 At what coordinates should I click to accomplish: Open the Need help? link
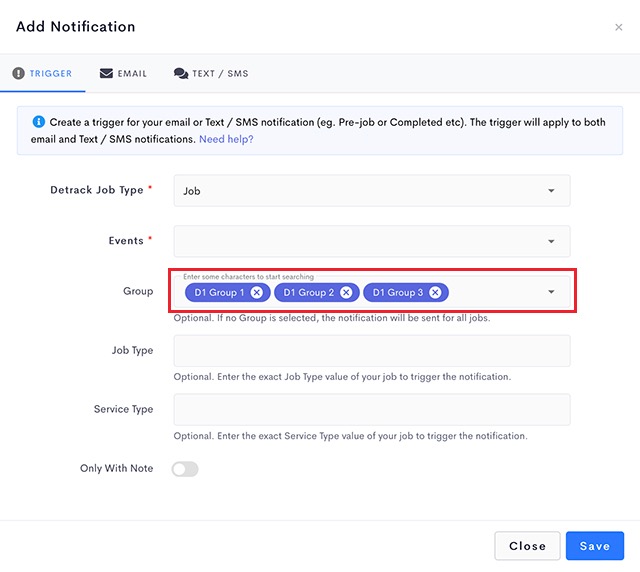pos(226,139)
